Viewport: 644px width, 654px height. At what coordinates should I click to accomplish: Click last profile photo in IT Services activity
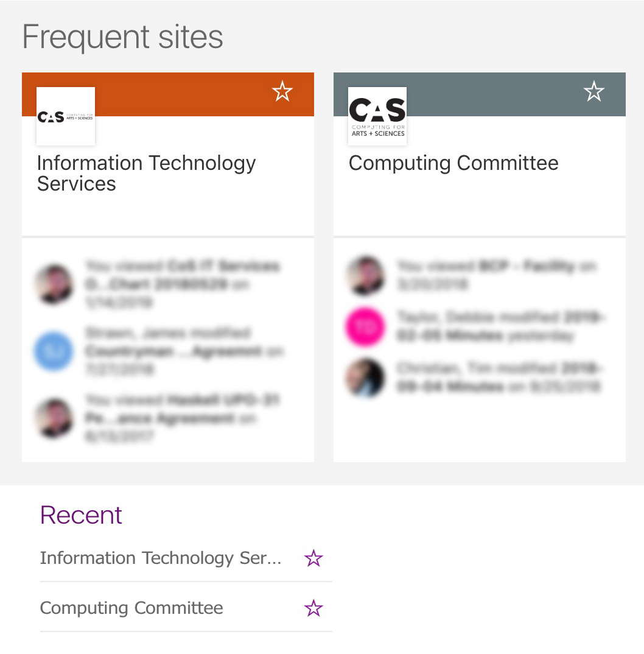click(x=54, y=418)
